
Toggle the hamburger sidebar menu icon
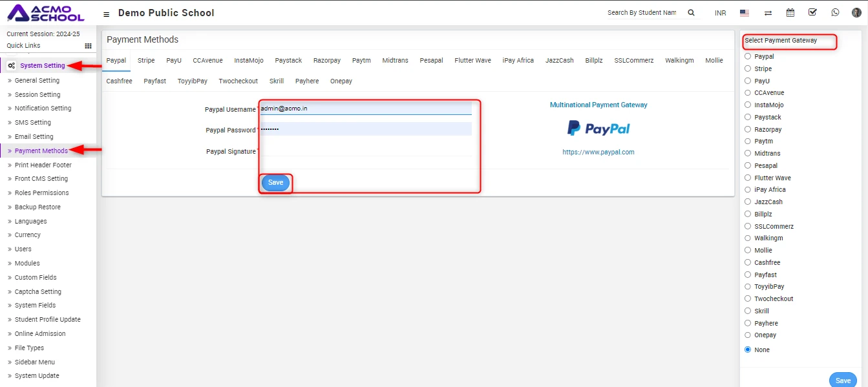(x=106, y=14)
